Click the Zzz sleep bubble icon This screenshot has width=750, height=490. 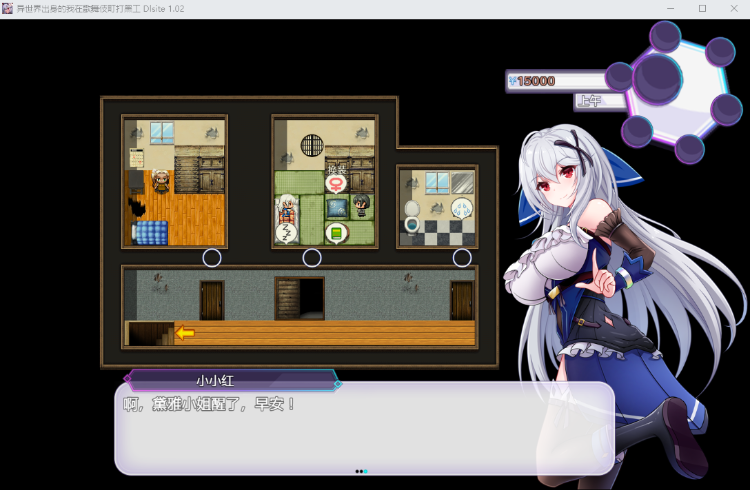[287, 233]
